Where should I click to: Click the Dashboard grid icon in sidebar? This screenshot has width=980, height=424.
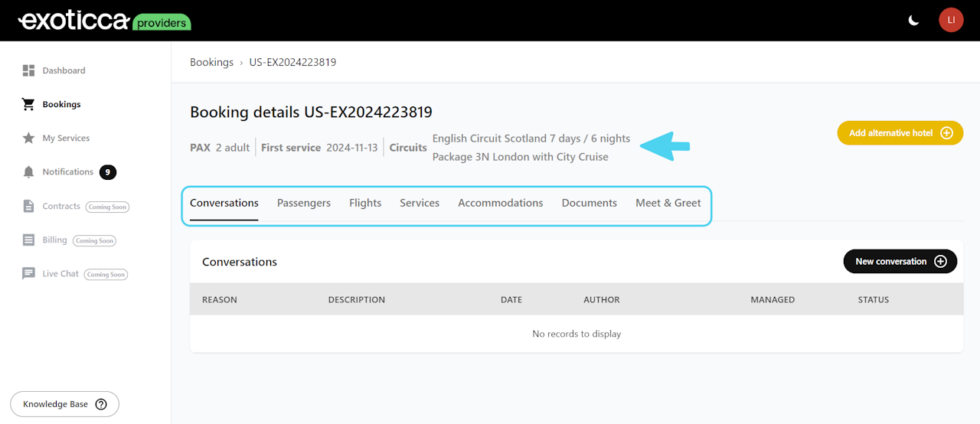28,70
